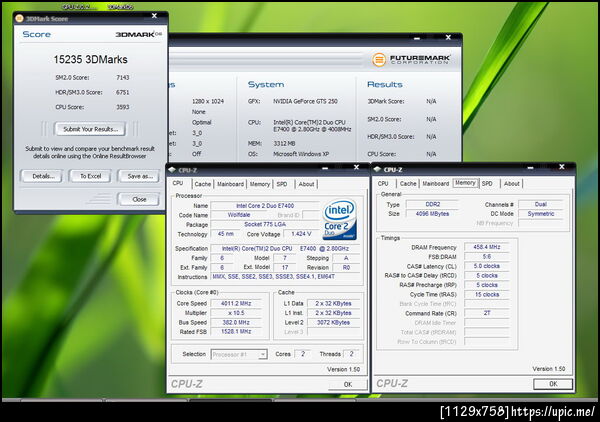Click the right CPU-Z window title icon
The width and height of the screenshot is (600, 422).
[x=377, y=169]
